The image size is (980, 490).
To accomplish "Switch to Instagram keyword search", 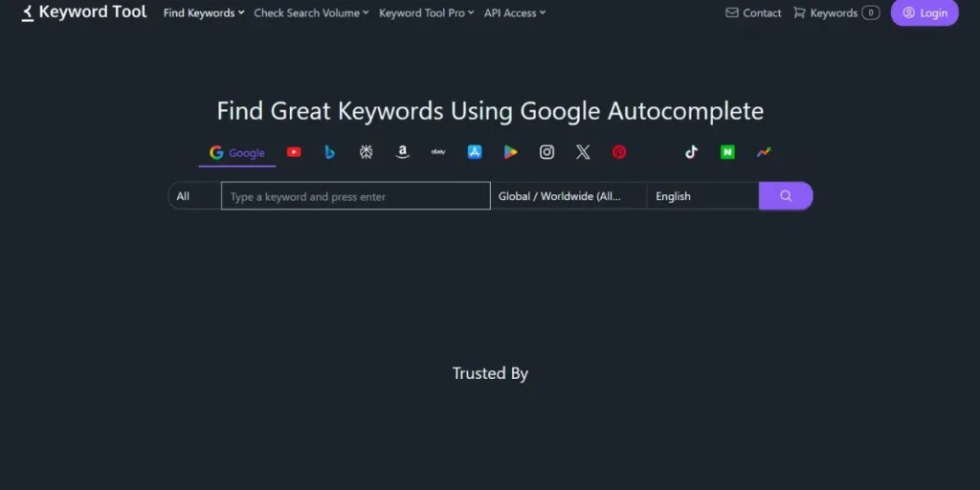I will coord(546,152).
